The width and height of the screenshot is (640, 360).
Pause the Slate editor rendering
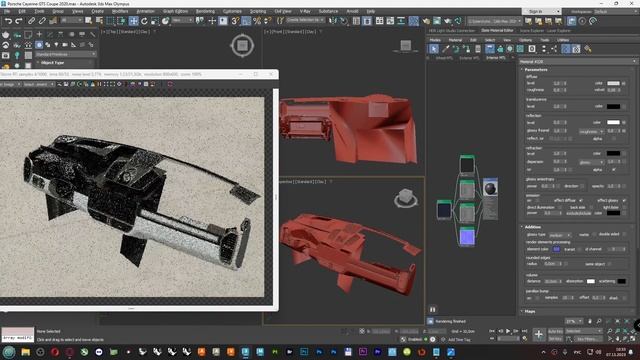click(x=433, y=309)
